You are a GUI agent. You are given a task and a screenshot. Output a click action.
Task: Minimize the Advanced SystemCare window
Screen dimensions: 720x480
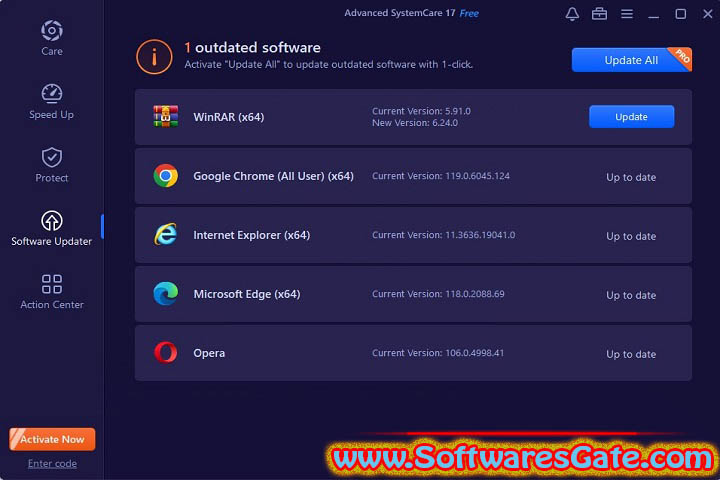pos(653,15)
